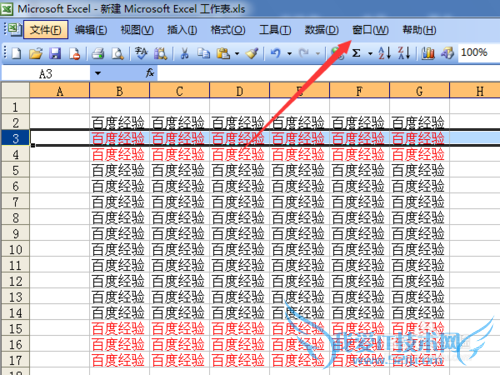Image resolution: width=500 pixels, height=375 pixels.
Task: Click the fx insert function button
Action: pyautogui.click(x=150, y=73)
